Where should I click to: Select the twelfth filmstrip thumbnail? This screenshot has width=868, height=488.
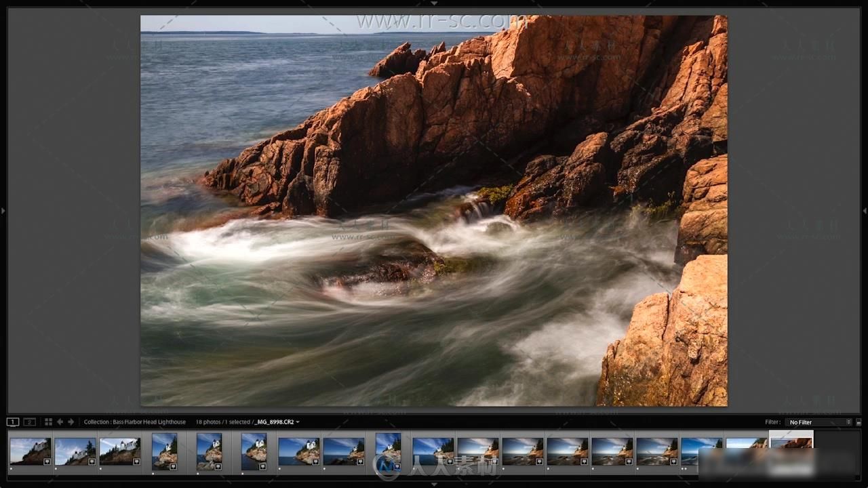click(522, 451)
